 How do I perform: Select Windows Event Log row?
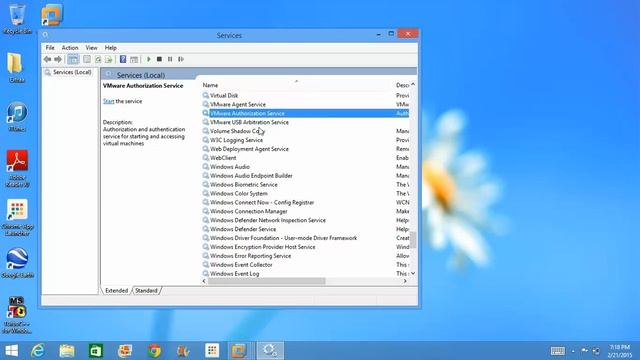pyautogui.click(x=305, y=274)
